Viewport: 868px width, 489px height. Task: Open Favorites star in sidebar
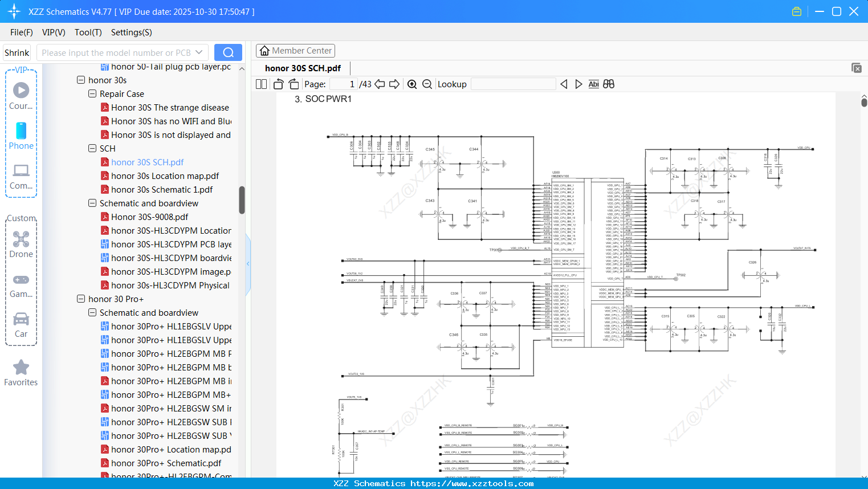[x=21, y=373]
